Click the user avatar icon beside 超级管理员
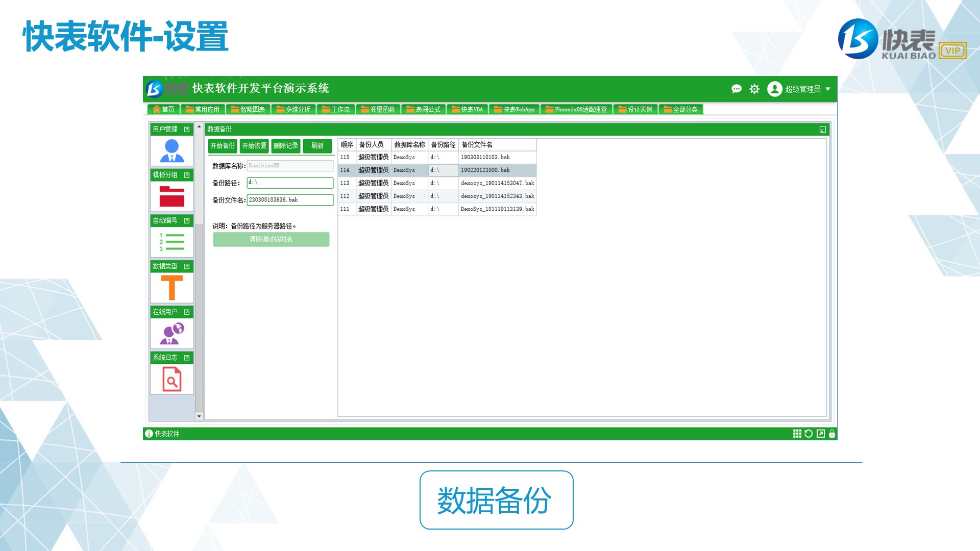This screenshot has height=551, width=980. point(774,89)
